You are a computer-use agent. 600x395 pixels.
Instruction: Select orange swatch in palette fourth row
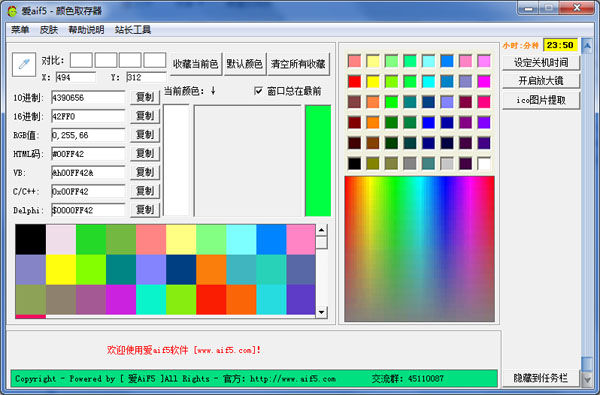(x=373, y=122)
